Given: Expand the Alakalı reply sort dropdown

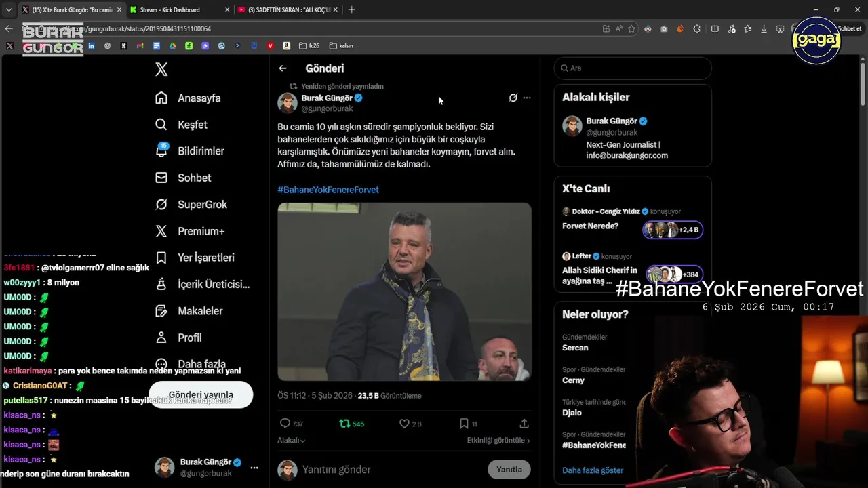Looking at the screenshot, I should [x=292, y=441].
